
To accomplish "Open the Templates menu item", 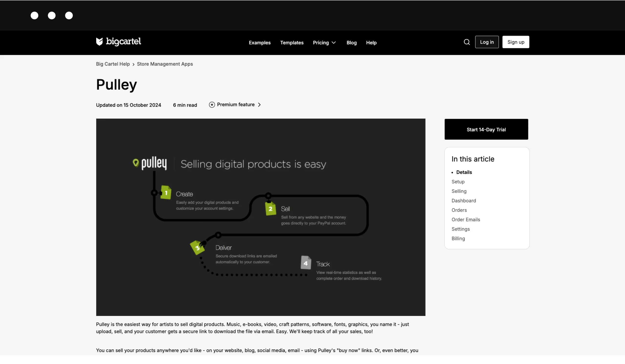I will (x=292, y=43).
